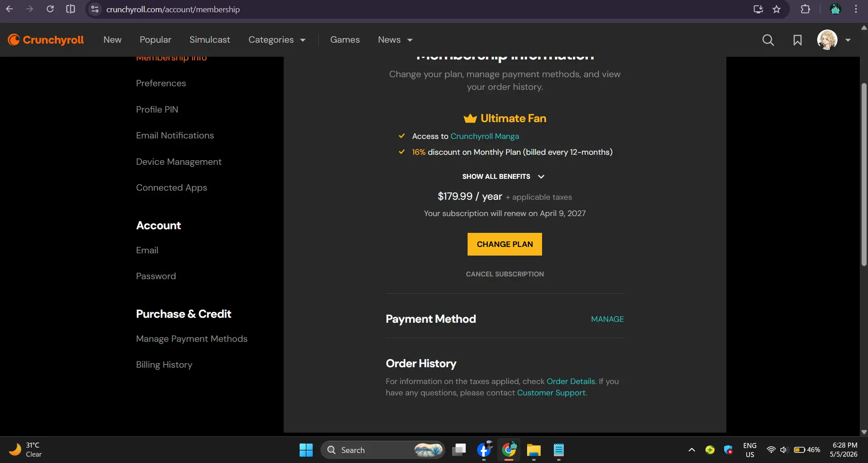View site information icon in address bar
This screenshot has height=463, width=868.
point(95,9)
